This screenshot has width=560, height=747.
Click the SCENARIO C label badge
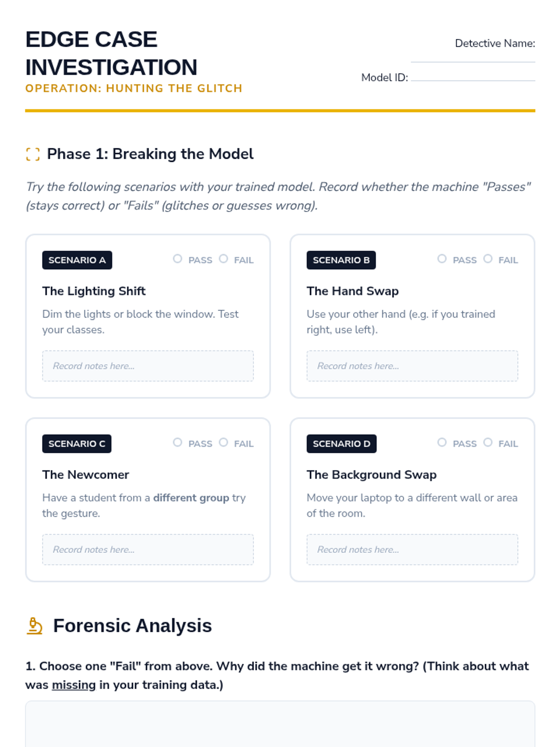tap(77, 444)
